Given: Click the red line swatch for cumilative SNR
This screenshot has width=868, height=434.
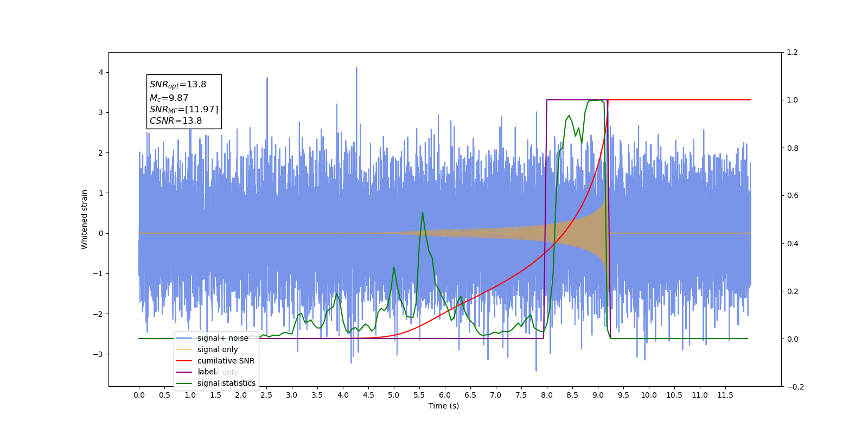Looking at the screenshot, I should click(x=184, y=361).
